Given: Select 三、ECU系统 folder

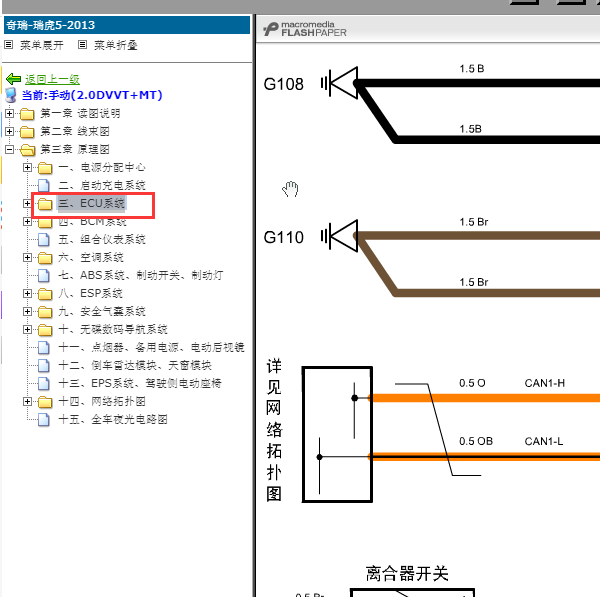Looking at the screenshot, I should 91,203.
